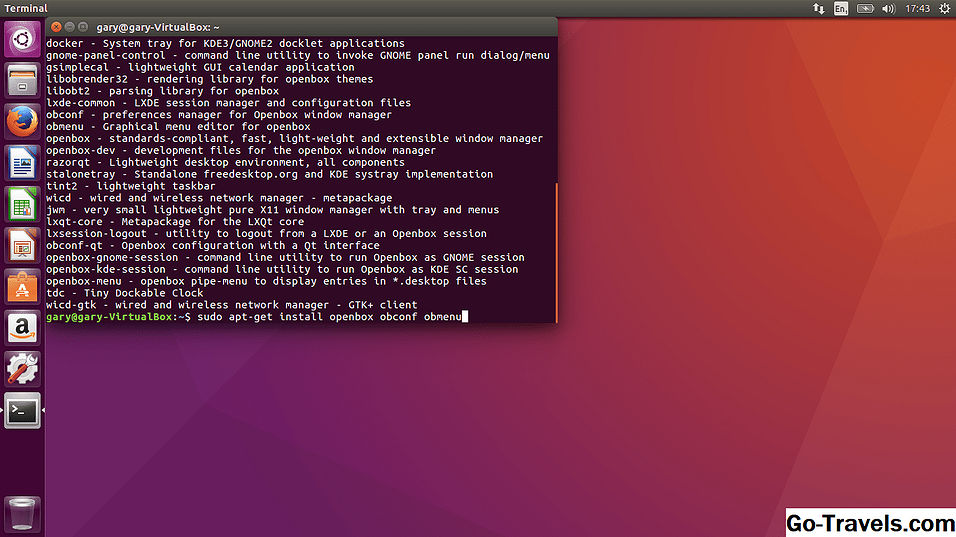Click the 'libobt2 - parsing library' line
Viewport: 956px width, 537px height.
162,91
